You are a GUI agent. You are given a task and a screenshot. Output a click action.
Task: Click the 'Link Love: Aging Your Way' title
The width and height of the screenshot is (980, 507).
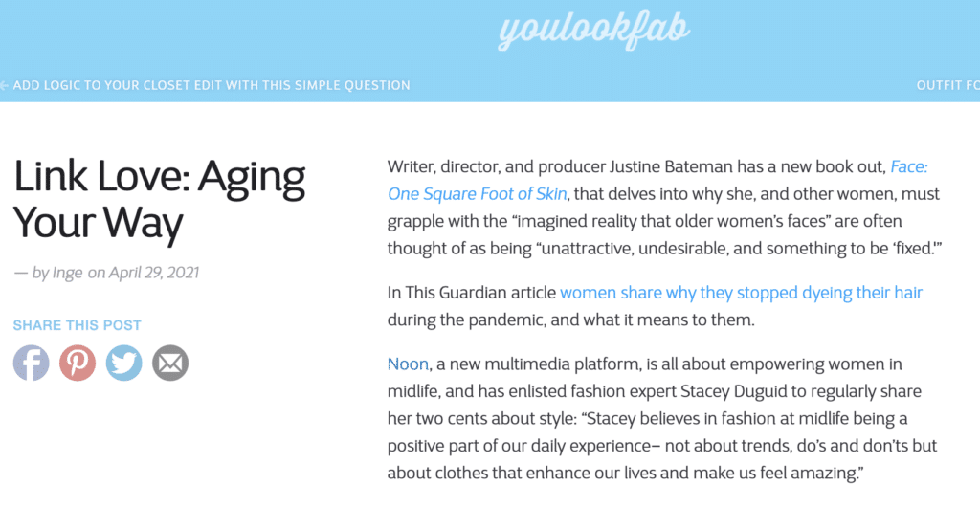(x=160, y=200)
